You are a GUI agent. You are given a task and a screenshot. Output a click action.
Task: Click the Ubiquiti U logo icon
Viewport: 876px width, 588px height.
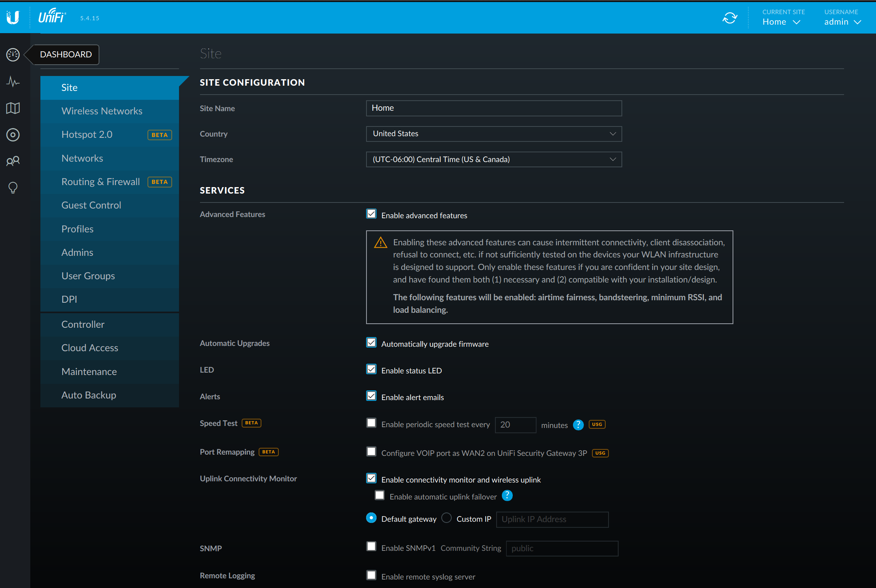[13, 17]
